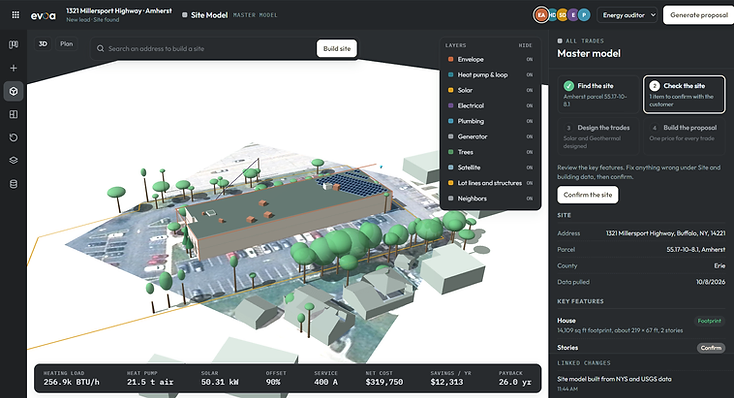Click the Parcel value 55.17-10-8.1, Amherst
The width and height of the screenshot is (734, 398).
click(x=696, y=250)
